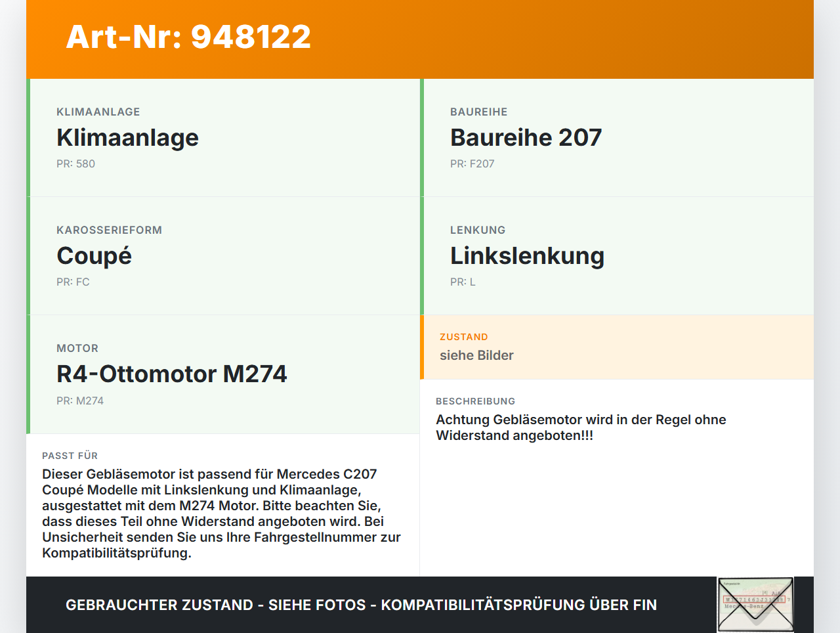The image size is (840, 633).
Task: Select the Baureihe 207 title
Action: click(x=526, y=137)
